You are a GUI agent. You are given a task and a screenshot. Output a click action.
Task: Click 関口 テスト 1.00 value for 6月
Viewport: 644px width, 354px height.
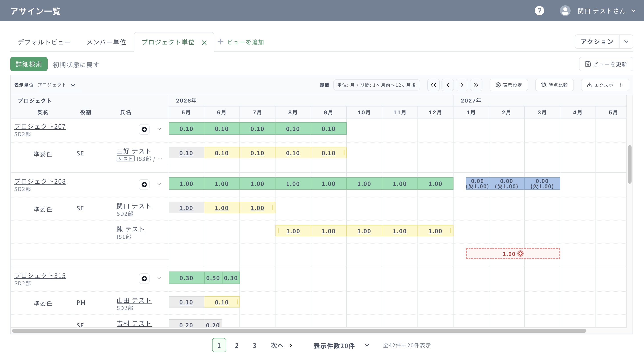coord(221,208)
